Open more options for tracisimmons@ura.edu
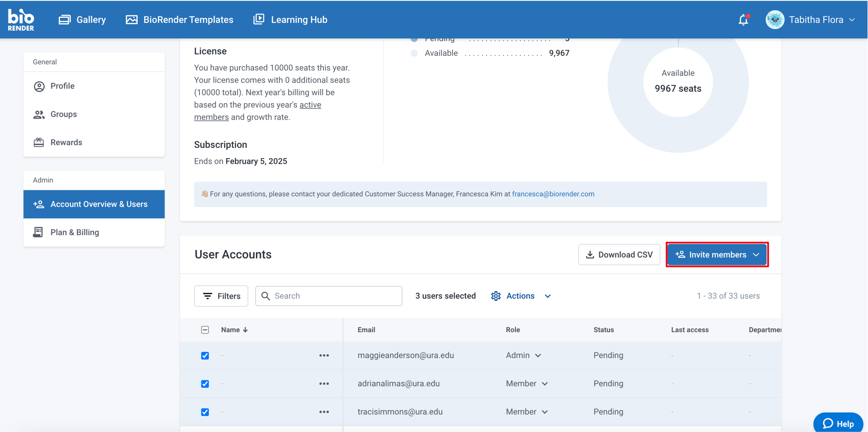Screen dimensions: 868x432 [324, 412]
